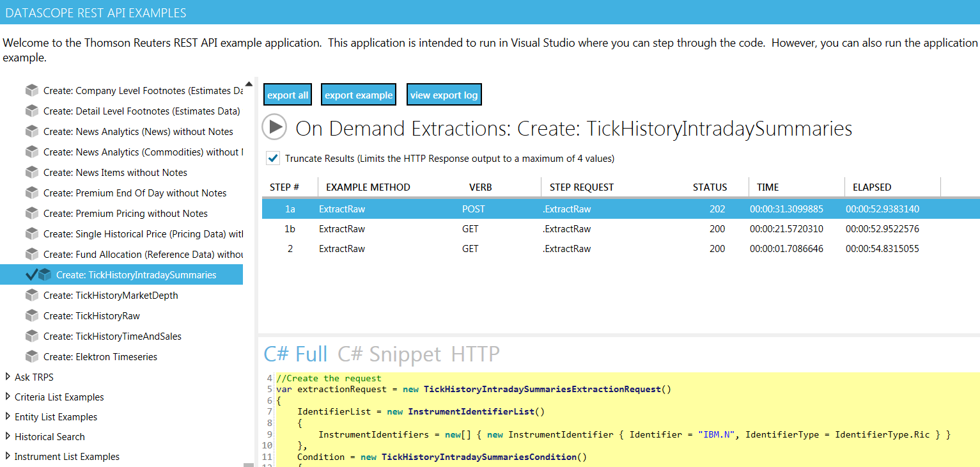Sort by EXAMPLE METHOD column header
Screen dimensions: 980x467
(368, 187)
